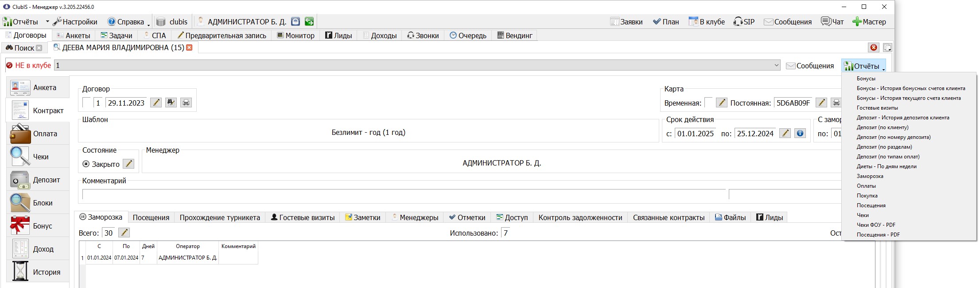Open the История hourglass section
This screenshot has height=288, width=980.
point(38,272)
